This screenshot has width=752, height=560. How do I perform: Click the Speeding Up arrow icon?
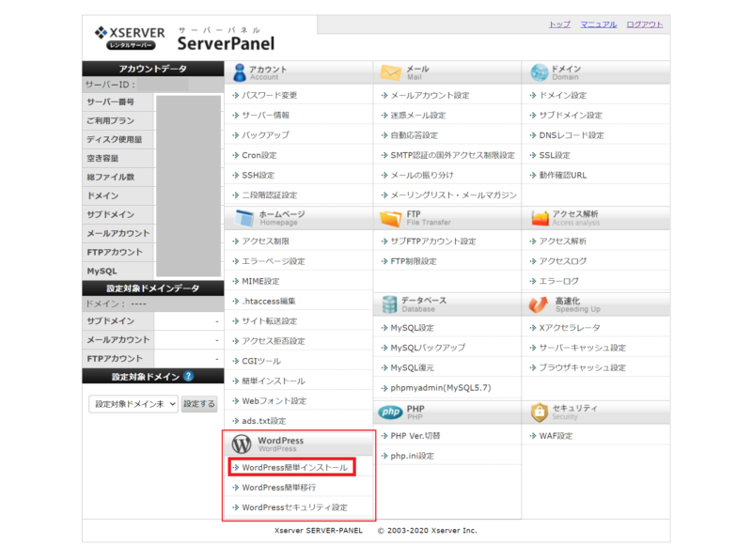(x=538, y=304)
